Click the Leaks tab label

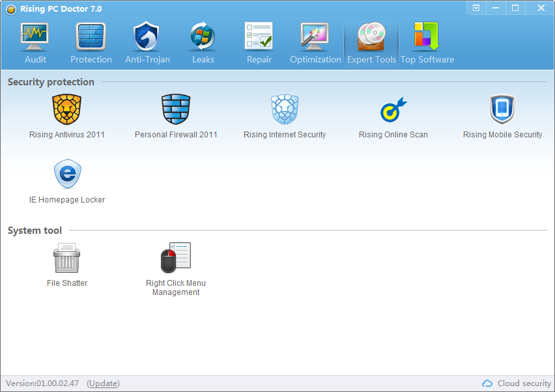pos(203,59)
